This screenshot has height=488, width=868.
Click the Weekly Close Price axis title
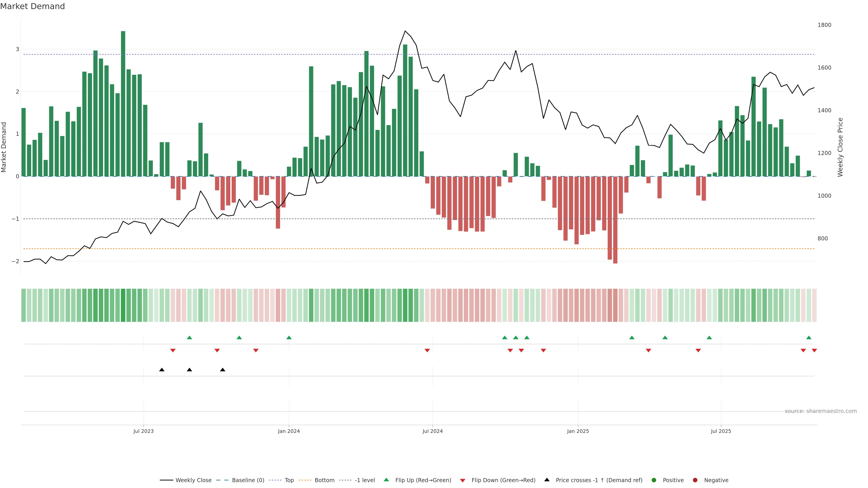840,147
